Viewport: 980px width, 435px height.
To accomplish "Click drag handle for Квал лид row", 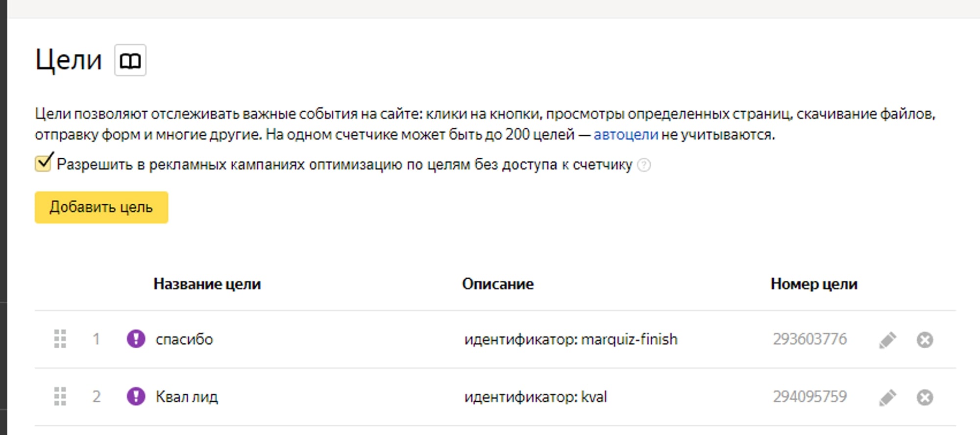I will pos(60,396).
